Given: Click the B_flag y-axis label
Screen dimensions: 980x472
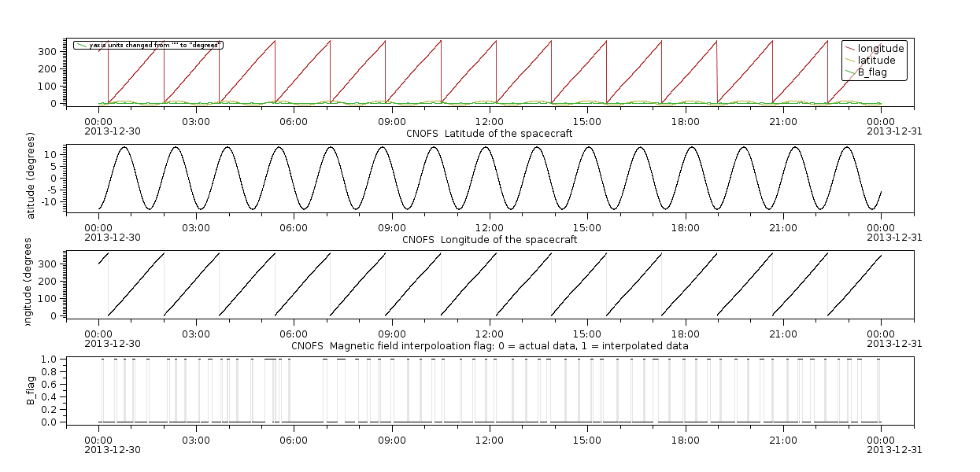Looking at the screenshot, I should click(x=31, y=391).
